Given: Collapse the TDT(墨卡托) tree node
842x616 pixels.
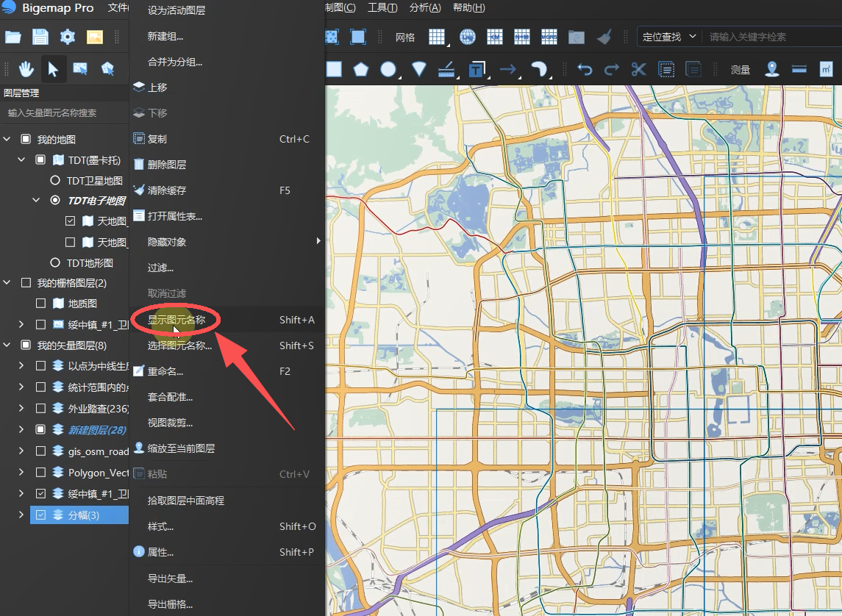Looking at the screenshot, I should (x=21, y=160).
